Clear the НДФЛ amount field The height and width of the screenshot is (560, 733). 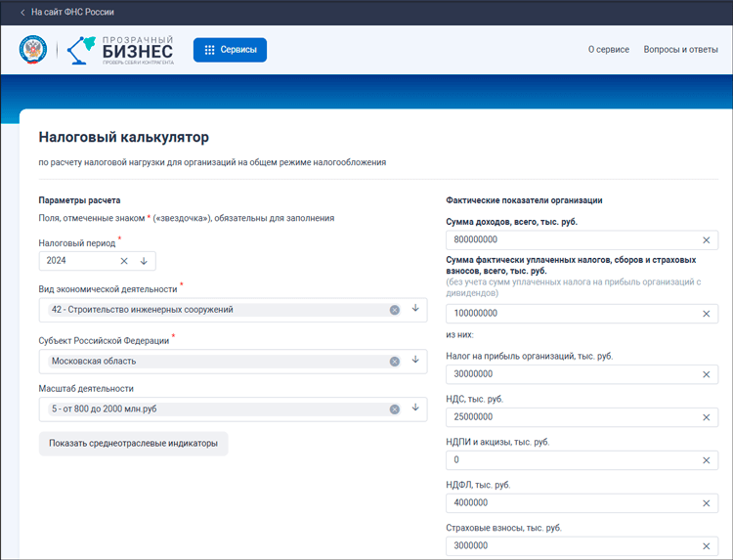706,503
